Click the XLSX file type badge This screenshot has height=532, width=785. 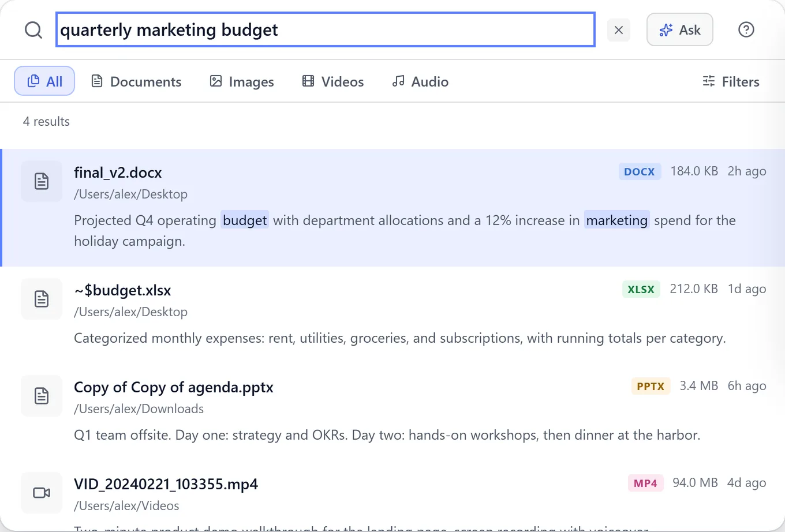pyautogui.click(x=641, y=289)
